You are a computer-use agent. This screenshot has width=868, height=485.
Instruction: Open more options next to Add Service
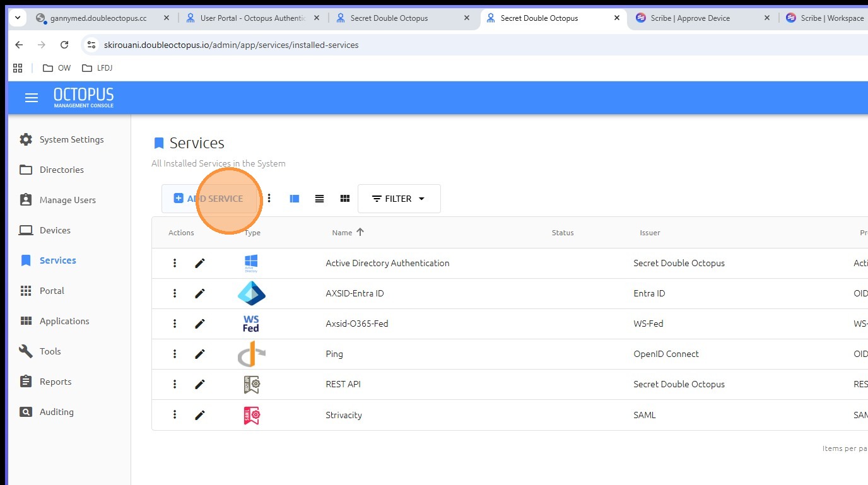(269, 198)
